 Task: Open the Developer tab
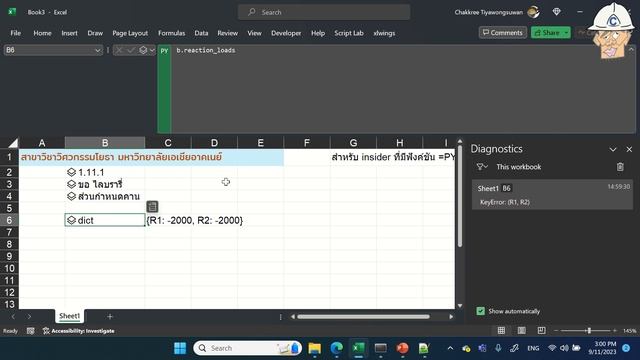(x=286, y=33)
